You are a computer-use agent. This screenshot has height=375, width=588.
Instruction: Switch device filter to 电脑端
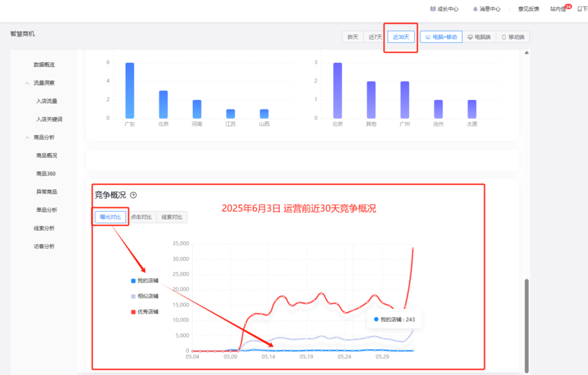479,37
